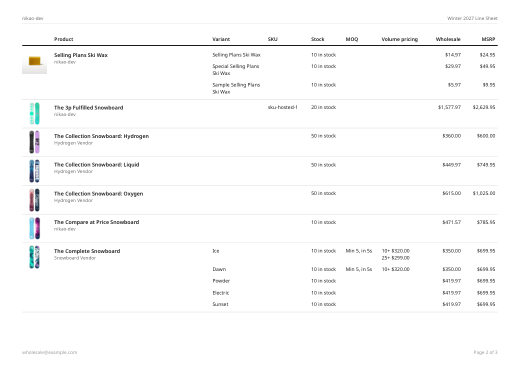Click the "Page 2 of 3" footer text

(x=486, y=352)
